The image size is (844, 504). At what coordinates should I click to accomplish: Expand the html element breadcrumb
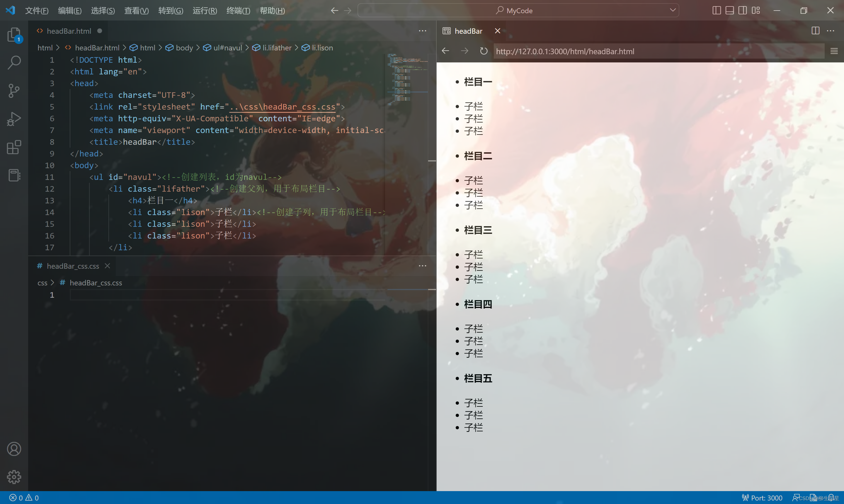click(142, 48)
